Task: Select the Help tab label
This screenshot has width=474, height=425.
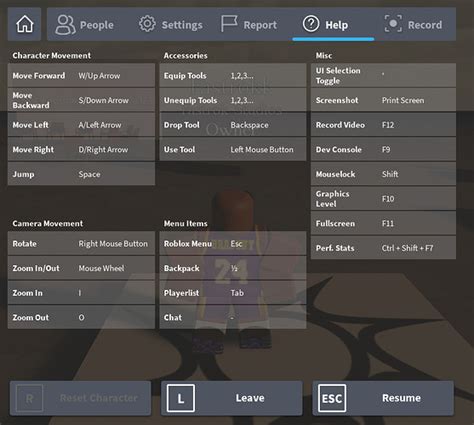Action: pos(337,25)
